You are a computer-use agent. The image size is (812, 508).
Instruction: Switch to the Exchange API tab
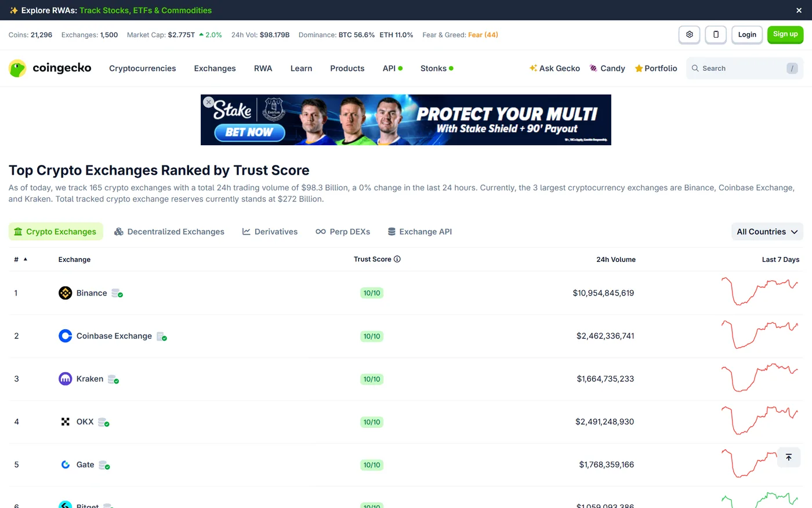(x=420, y=232)
